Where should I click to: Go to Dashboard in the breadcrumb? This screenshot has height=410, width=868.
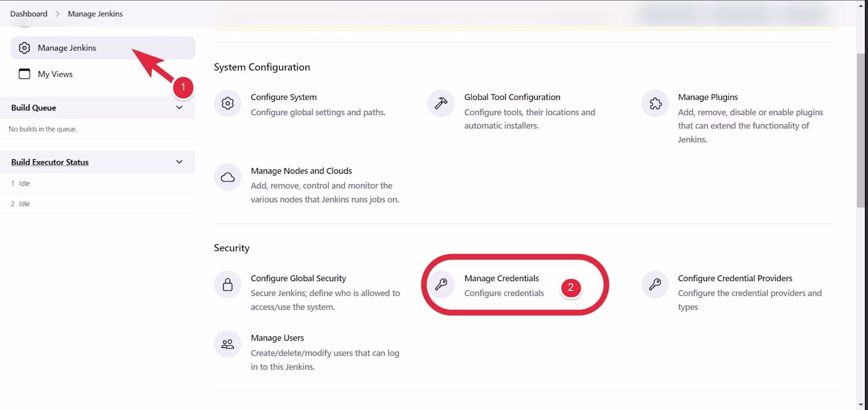(28, 14)
